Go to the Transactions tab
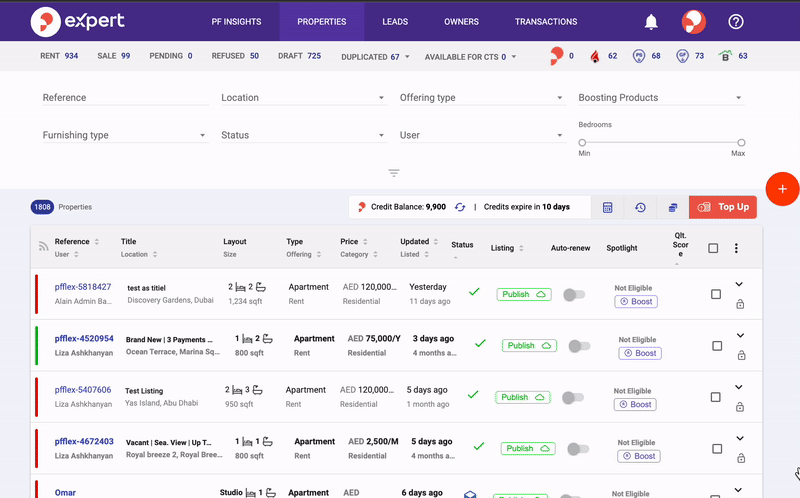Image resolution: width=800 pixels, height=498 pixels. tap(545, 21)
